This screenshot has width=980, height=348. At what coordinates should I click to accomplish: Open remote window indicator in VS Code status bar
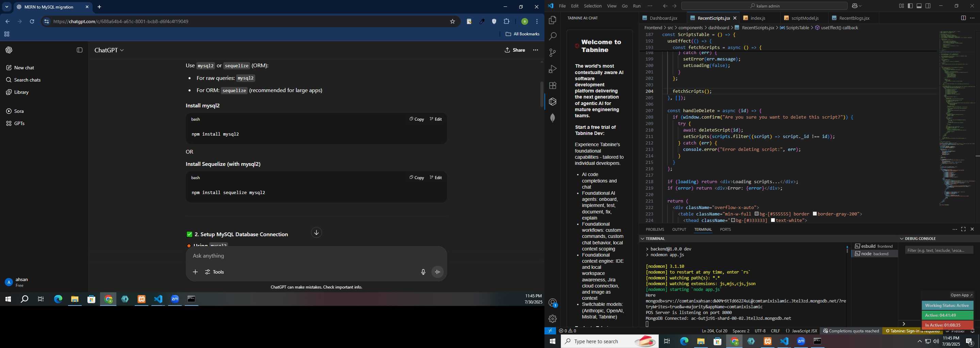click(x=550, y=331)
